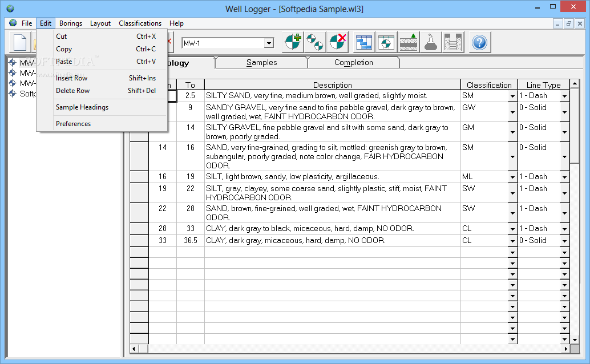Click the Line Type column header
The width and height of the screenshot is (590, 364).
pos(543,85)
